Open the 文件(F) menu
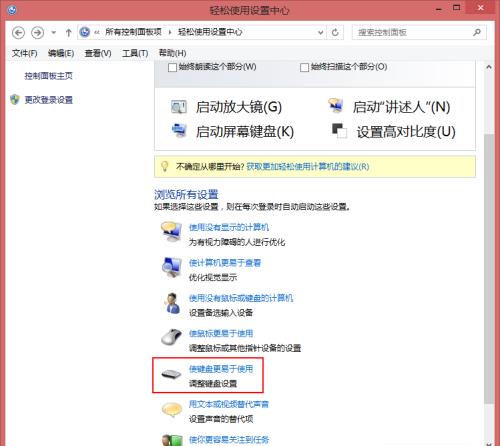 pyautogui.click(x=24, y=53)
